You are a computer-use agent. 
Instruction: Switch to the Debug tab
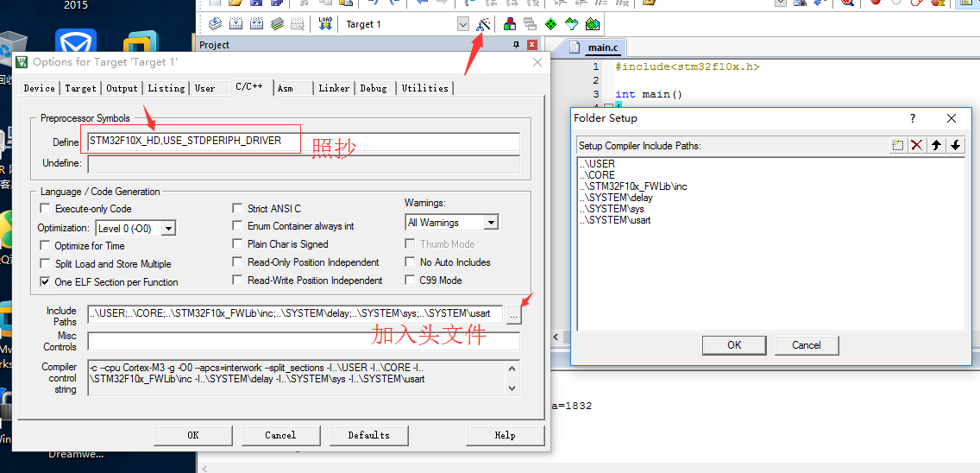374,88
